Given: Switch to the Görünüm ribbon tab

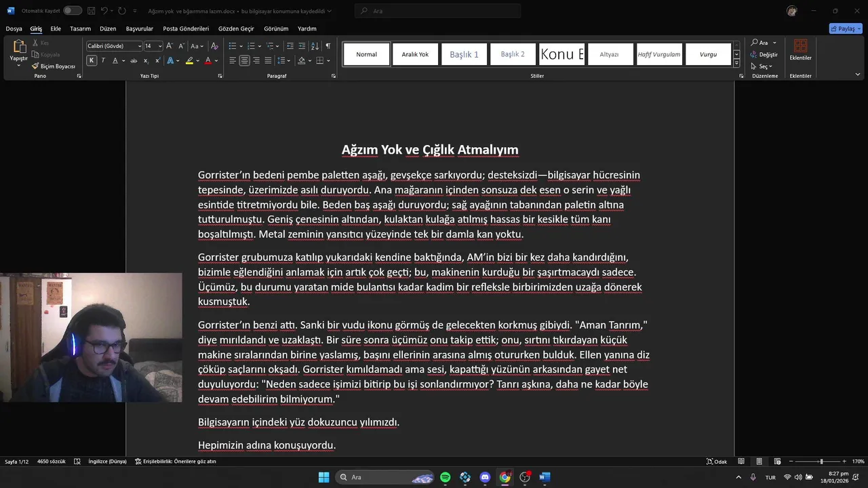Looking at the screenshot, I should point(276,28).
